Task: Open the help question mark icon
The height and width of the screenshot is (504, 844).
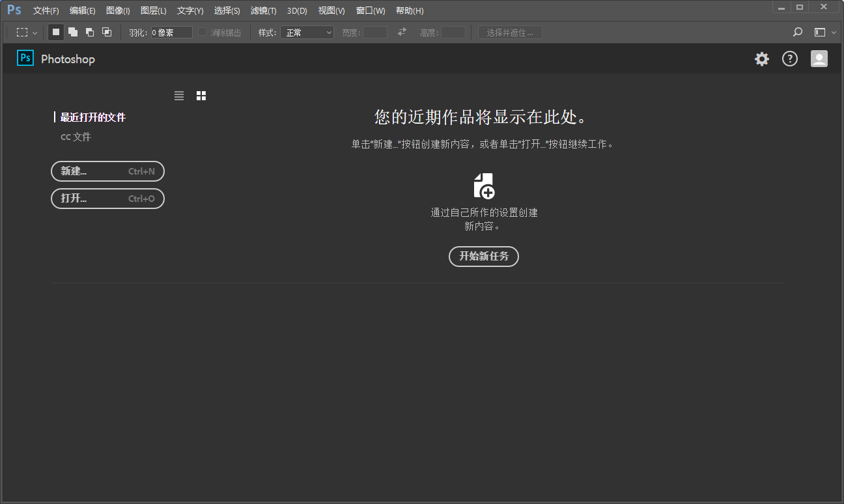Action: [790, 59]
